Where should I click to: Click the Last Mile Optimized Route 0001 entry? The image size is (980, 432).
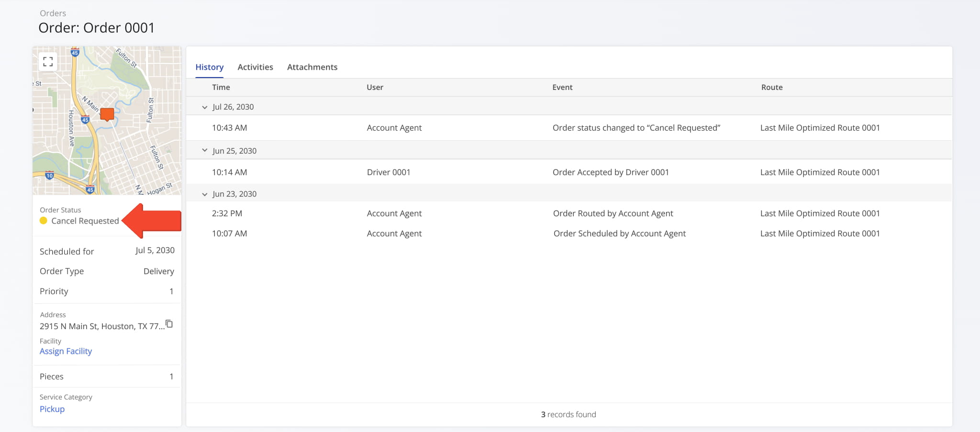click(x=820, y=128)
